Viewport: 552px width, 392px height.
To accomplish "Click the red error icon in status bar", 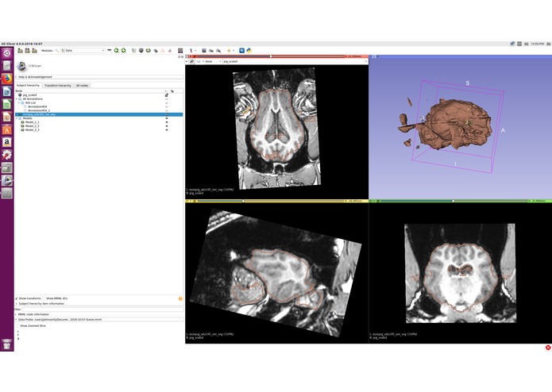I will 548,348.
